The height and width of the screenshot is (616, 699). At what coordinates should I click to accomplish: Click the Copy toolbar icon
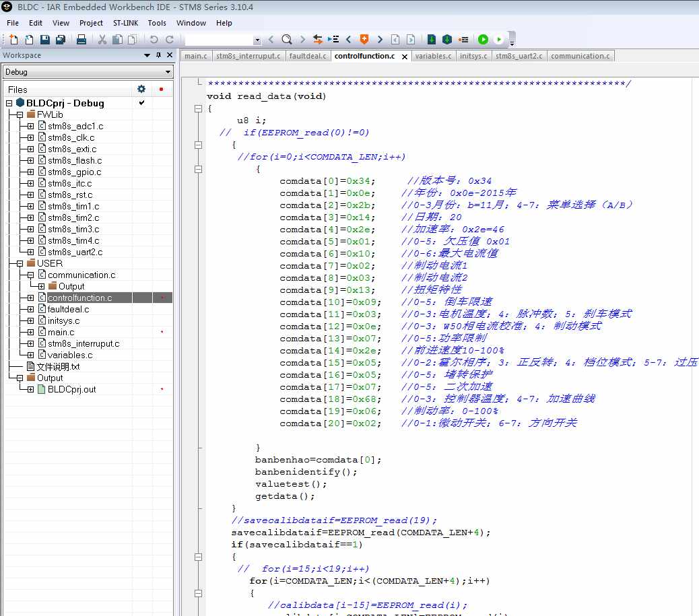[x=117, y=40]
